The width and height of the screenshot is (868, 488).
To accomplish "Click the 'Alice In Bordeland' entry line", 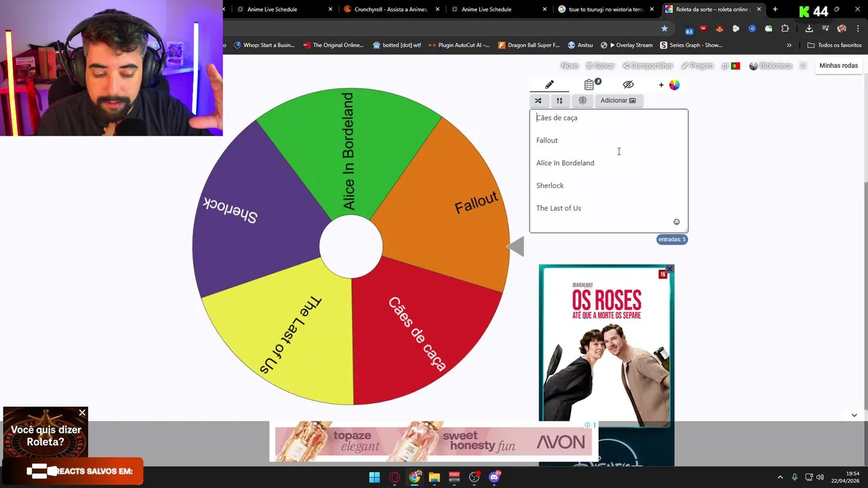I will click(565, 163).
